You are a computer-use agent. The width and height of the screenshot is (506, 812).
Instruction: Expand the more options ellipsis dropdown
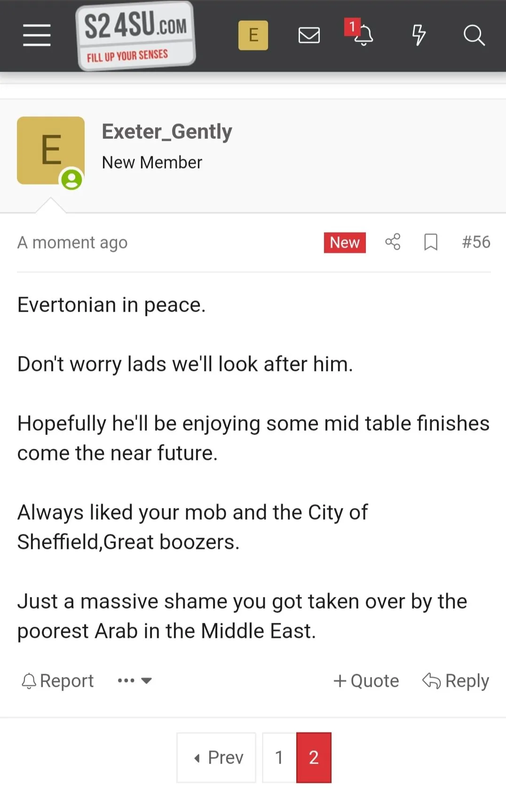tap(134, 681)
